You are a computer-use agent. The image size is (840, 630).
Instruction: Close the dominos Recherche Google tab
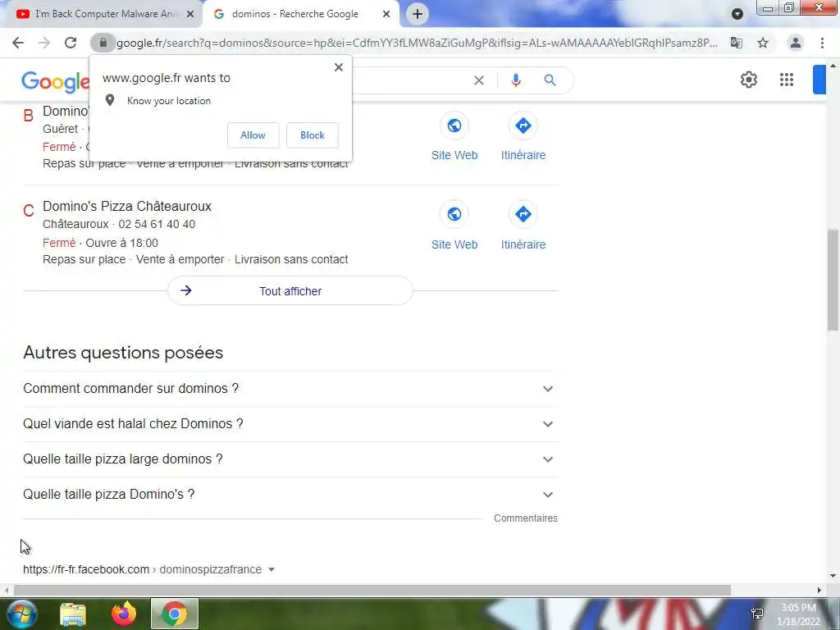[x=386, y=14]
